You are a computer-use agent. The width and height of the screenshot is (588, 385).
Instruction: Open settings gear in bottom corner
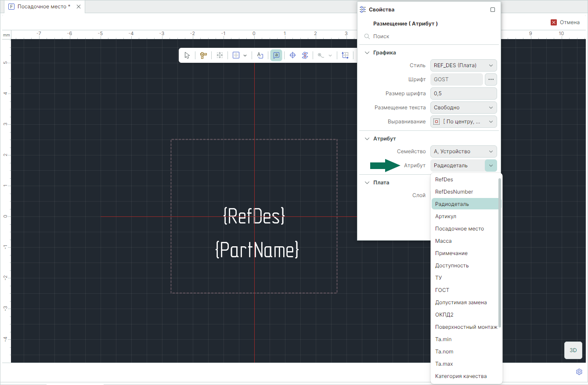point(579,372)
